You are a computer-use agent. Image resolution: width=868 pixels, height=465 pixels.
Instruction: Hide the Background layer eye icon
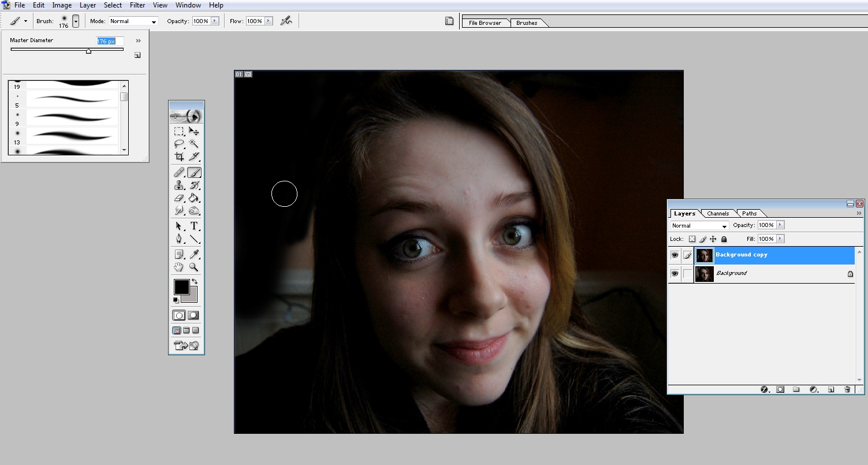(x=675, y=273)
